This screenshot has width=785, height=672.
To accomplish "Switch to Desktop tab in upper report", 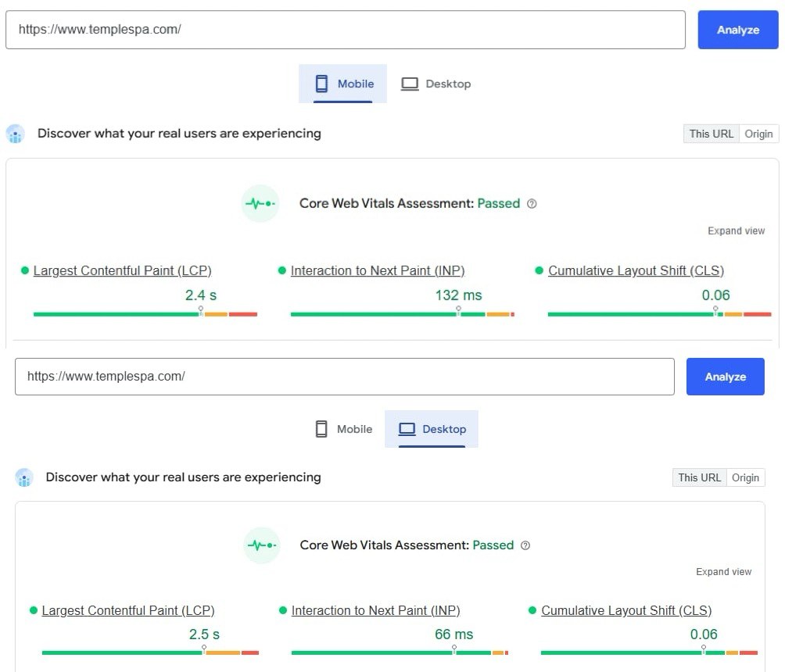I will point(436,84).
